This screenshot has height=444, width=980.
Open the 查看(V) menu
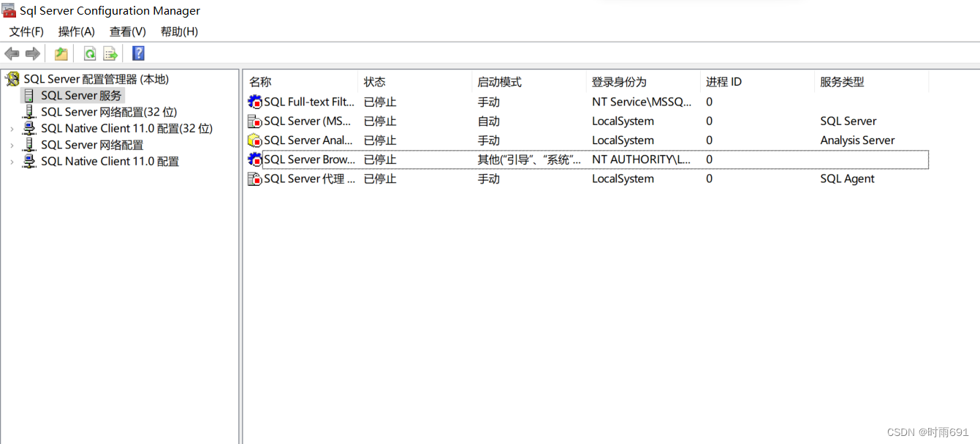coord(128,31)
